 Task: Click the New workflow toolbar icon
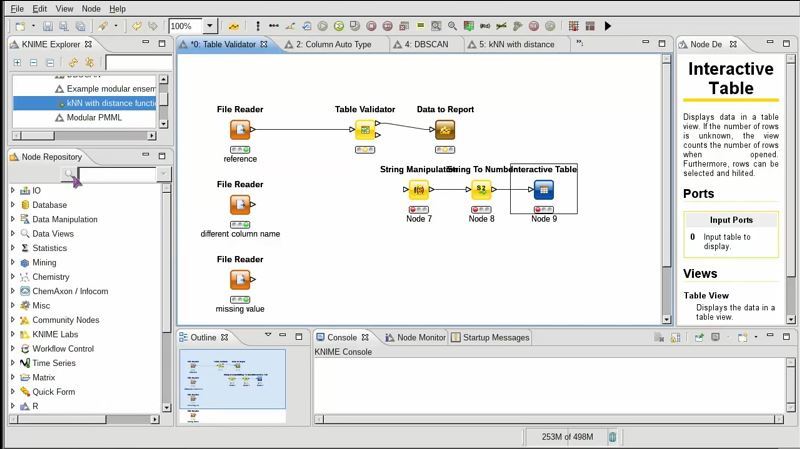(20, 26)
